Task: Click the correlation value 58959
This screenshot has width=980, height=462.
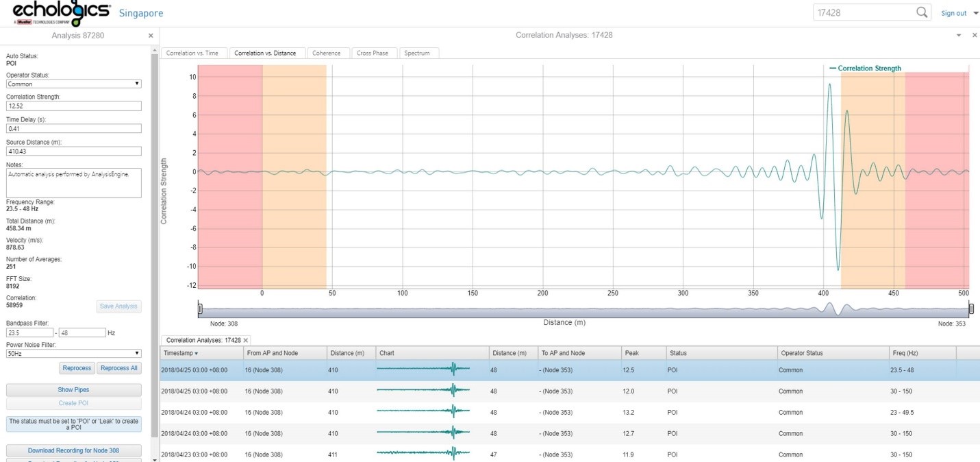Action: coord(14,305)
